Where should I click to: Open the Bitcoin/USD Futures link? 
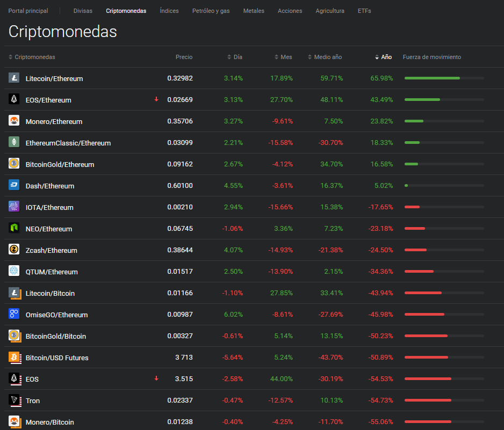57,358
